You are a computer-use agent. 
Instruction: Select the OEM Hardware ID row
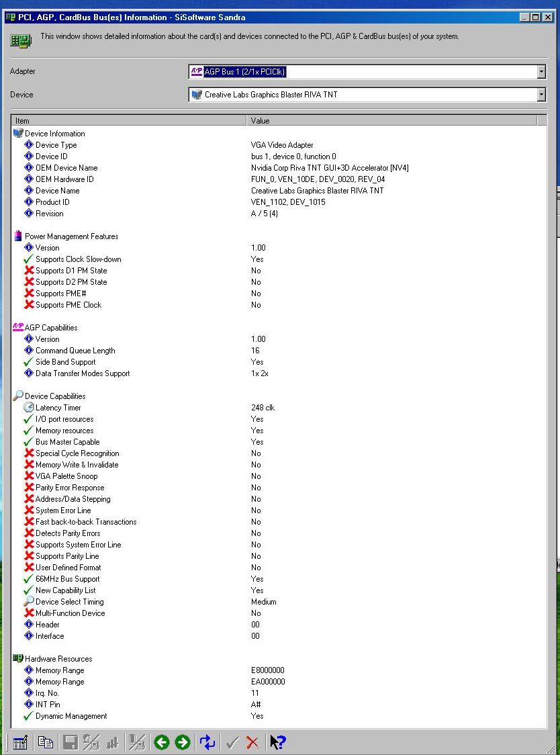coord(279,179)
